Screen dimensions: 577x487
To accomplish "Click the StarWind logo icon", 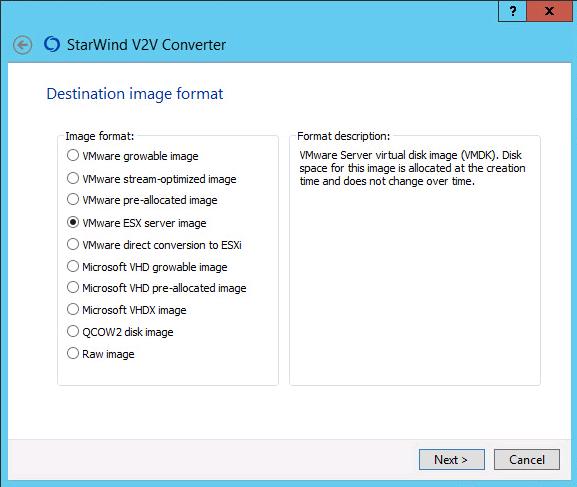I will pyautogui.click(x=52, y=45).
